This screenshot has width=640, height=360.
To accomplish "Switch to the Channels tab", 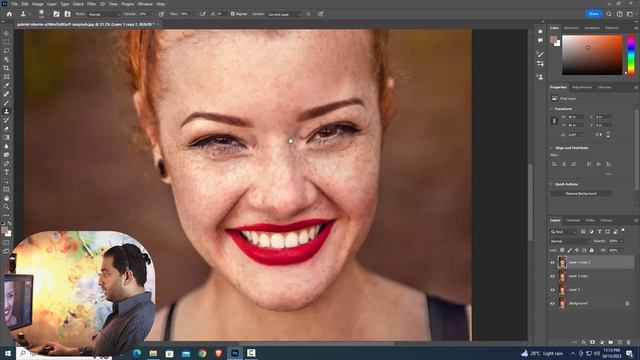I will point(573,220).
